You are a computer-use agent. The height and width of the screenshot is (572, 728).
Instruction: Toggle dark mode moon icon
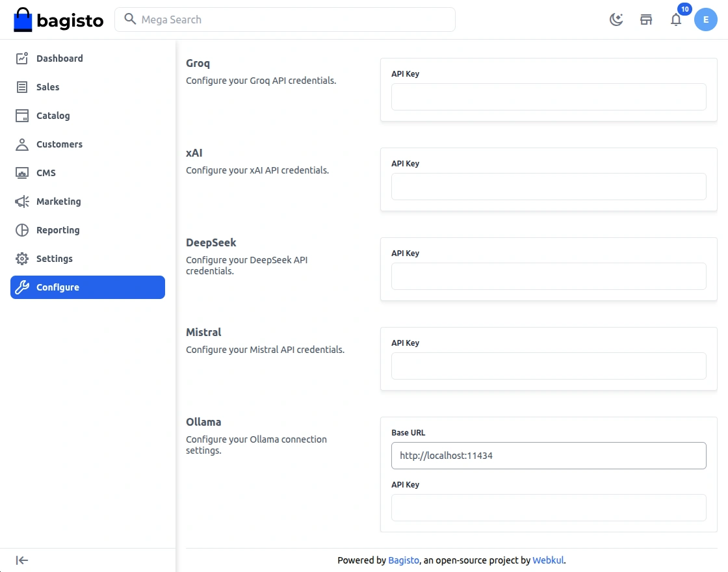tap(616, 19)
